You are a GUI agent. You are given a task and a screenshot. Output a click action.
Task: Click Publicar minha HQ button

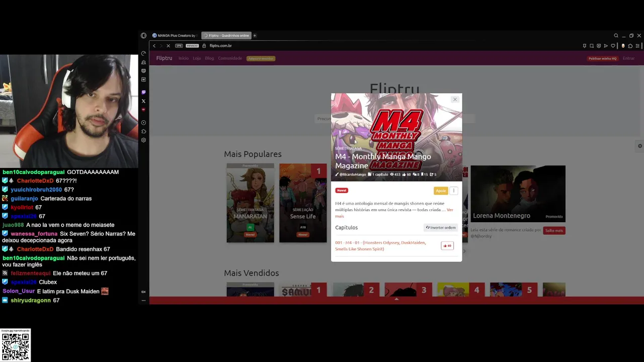click(x=602, y=58)
